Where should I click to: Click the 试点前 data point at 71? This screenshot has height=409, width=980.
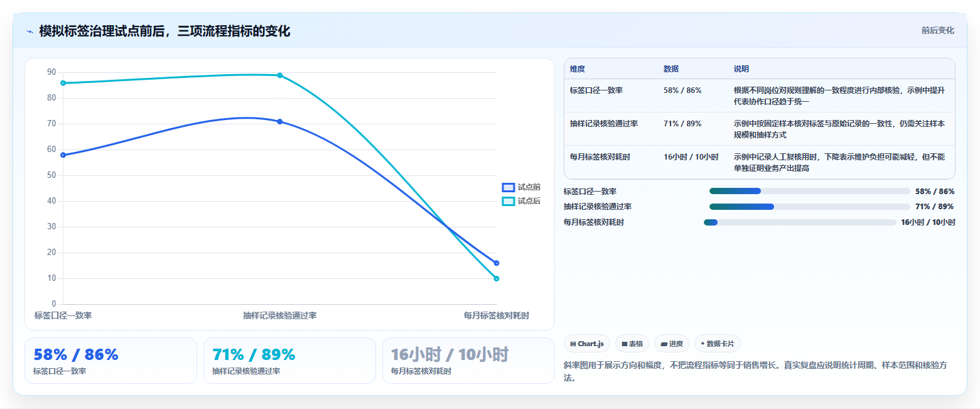(x=280, y=121)
